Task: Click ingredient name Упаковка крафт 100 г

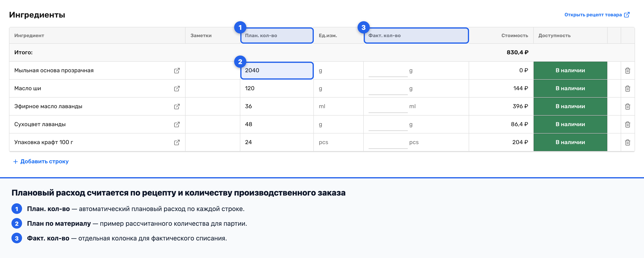Action: [44, 142]
